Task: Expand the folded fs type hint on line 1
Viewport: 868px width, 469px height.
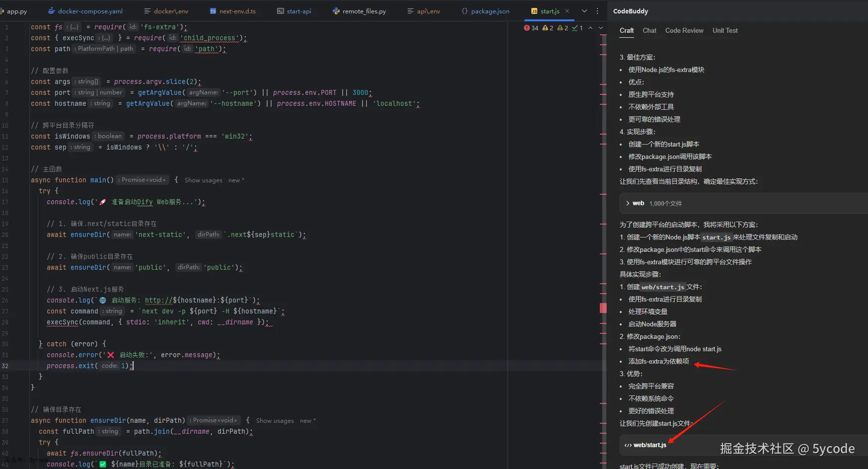Action: [73, 27]
